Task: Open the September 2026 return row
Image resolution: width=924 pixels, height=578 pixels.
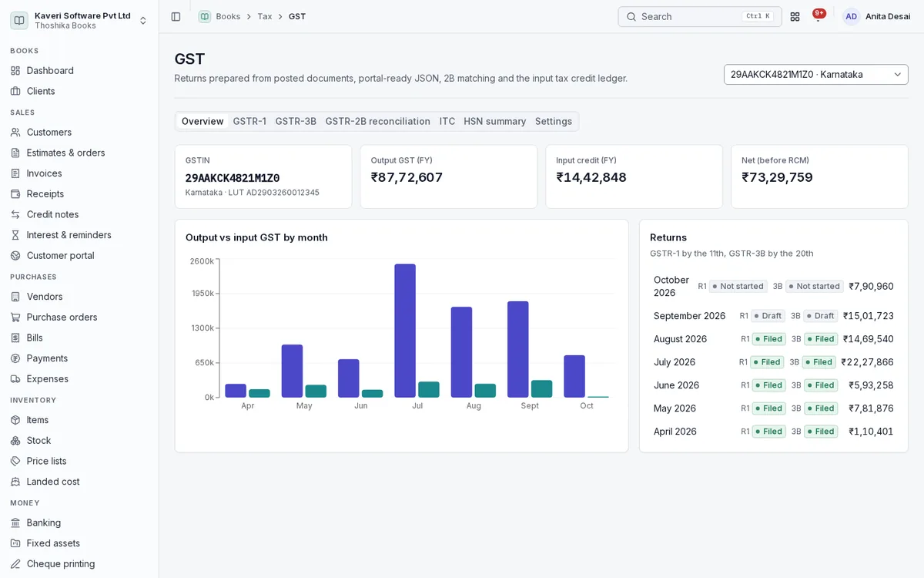Action: tap(773, 316)
